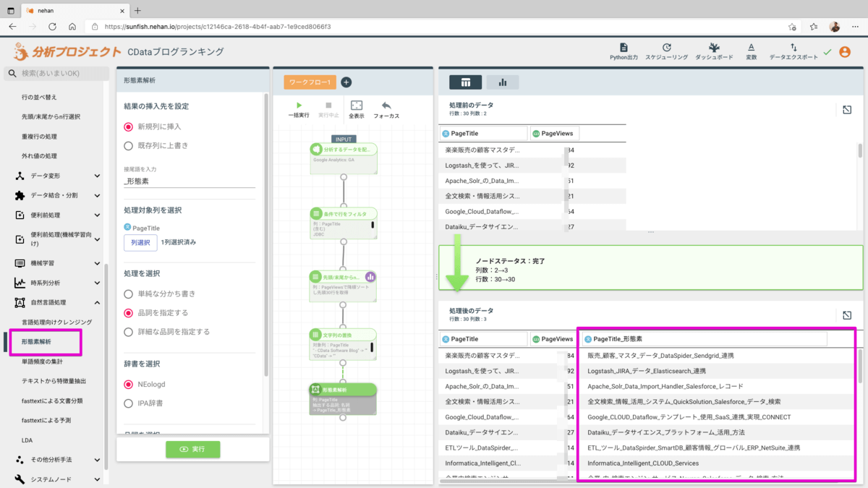The image size is (868, 488).
Task: Select NEologd dictionary radio
Action: [x=129, y=385]
